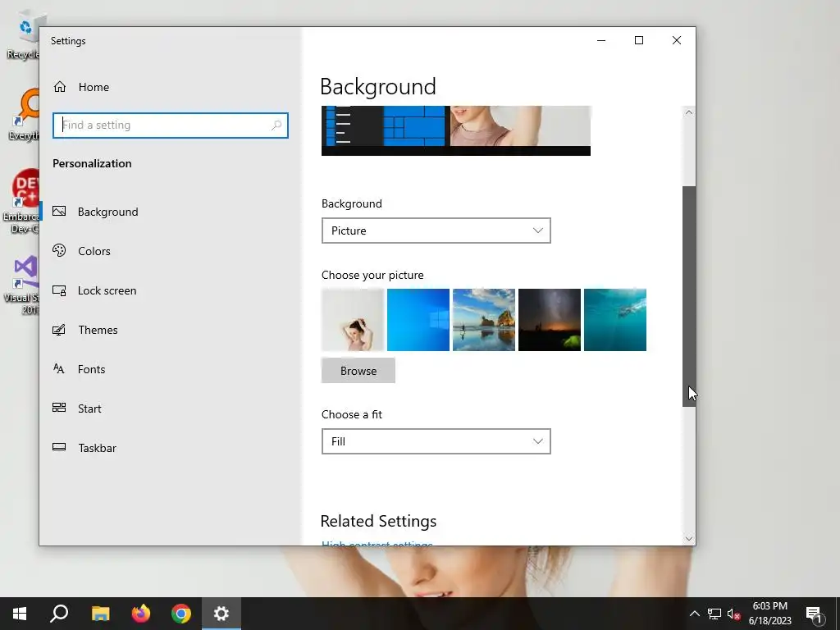Open the notification action center icon
Viewport: 840px width, 630px height.
point(815,614)
